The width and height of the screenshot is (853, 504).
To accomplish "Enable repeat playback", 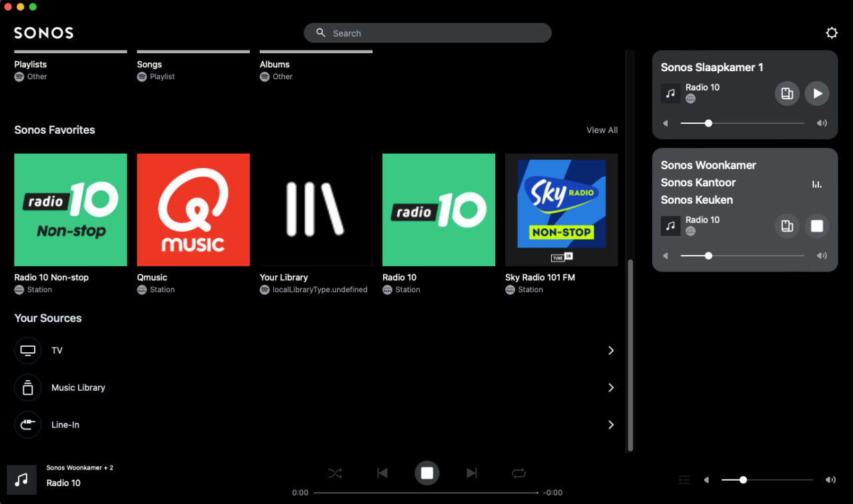I will tap(519, 473).
